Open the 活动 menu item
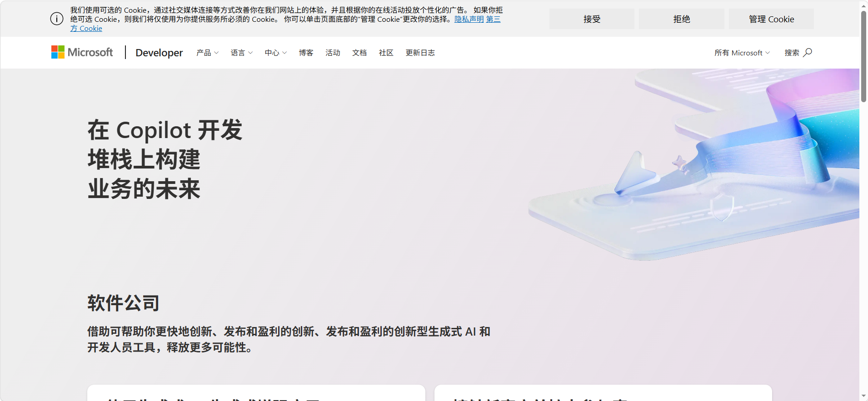The height and width of the screenshot is (401, 868). [x=333, y=53]
